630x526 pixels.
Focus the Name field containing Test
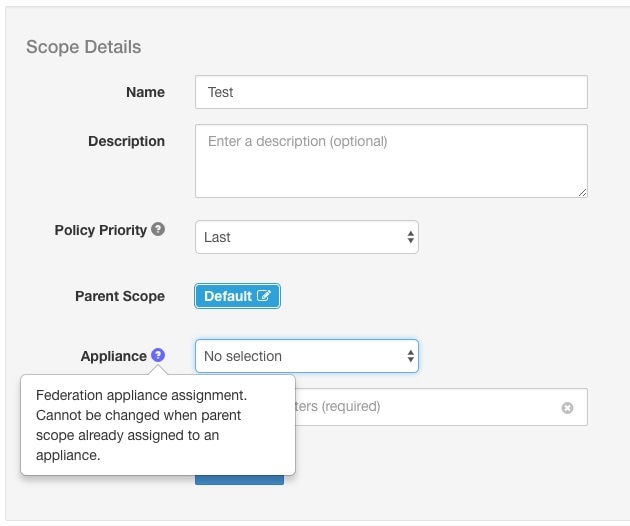point(390,92)
